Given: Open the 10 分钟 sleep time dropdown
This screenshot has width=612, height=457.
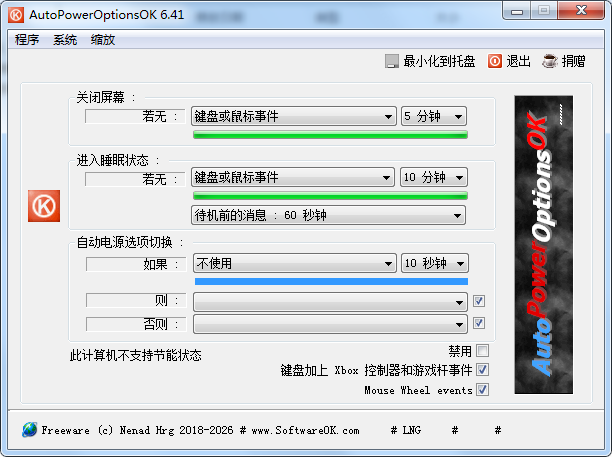Looking at the screenshot, I should coord(434,178).
